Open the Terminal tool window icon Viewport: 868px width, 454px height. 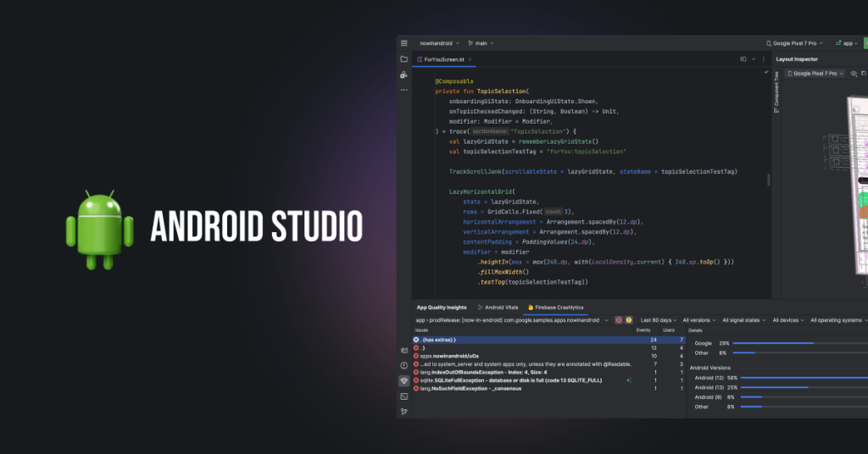point(404,396)
